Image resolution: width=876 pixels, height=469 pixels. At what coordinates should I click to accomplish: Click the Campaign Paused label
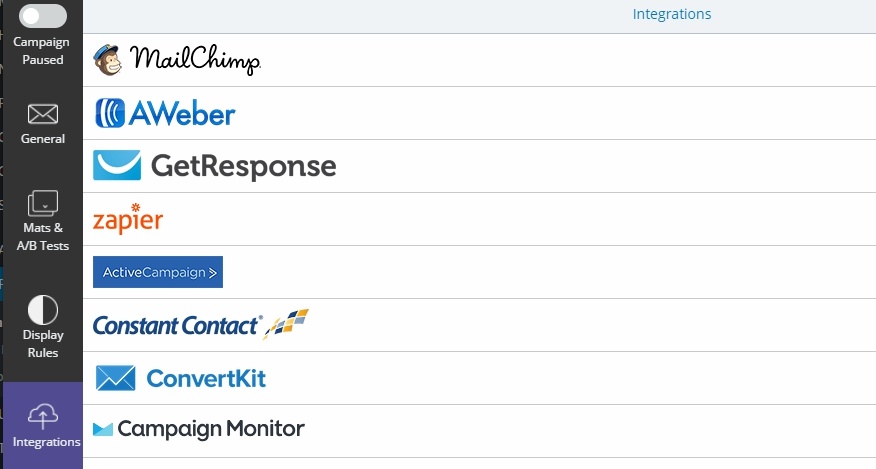click(x=41, y=51)
